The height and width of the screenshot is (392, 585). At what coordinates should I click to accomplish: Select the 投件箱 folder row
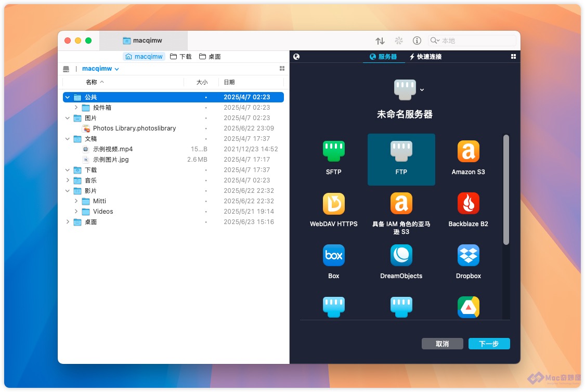174,108
